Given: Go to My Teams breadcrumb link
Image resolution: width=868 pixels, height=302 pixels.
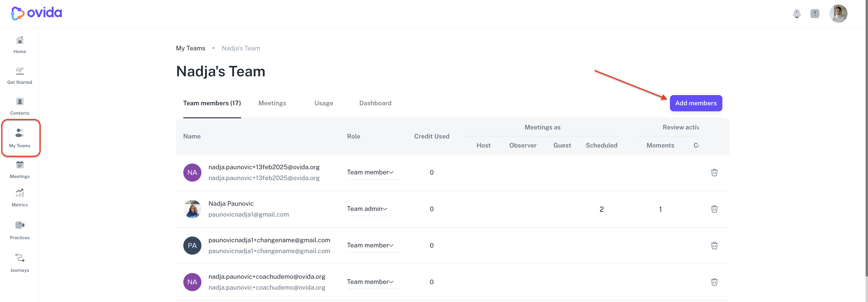Looking at the screenshot, I should coord(190,48).
